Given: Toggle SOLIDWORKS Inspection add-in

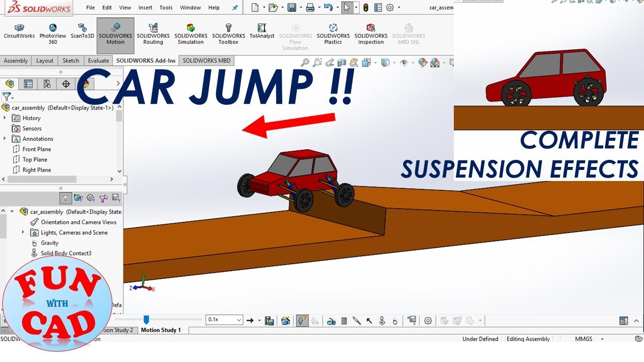Looking at the screenshot, I should [x=371, y=34].
